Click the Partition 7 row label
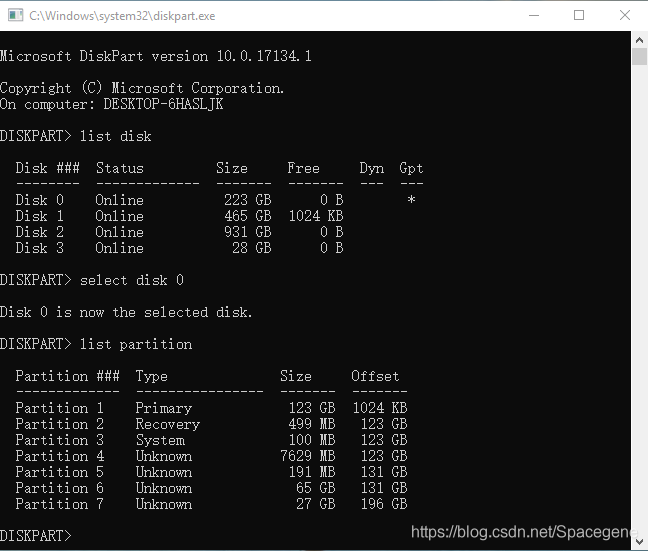 60,504
